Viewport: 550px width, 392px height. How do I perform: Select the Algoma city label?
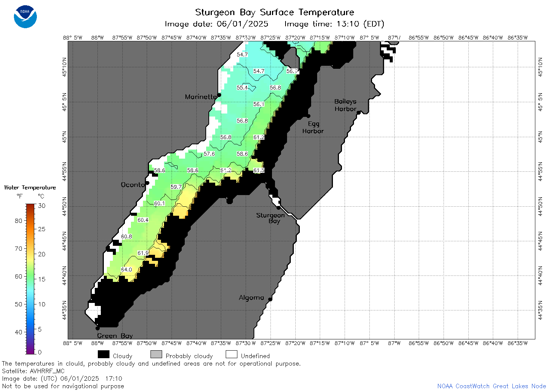pos(251,298)
